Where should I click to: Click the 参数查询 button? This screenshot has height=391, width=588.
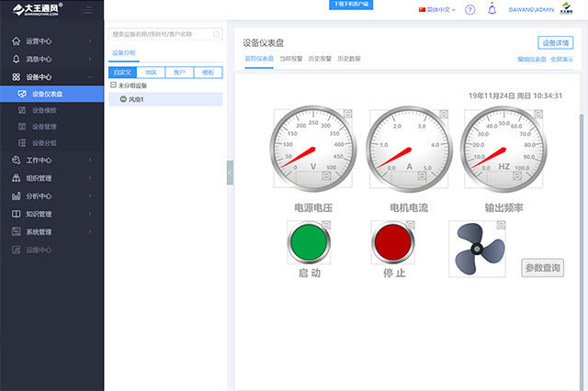click(542, 267)
